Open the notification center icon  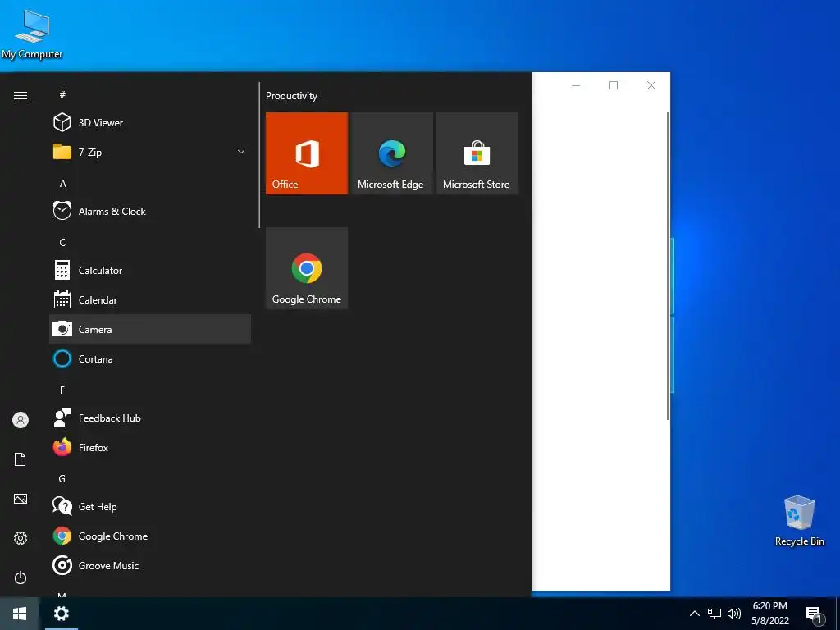point(815,614)
